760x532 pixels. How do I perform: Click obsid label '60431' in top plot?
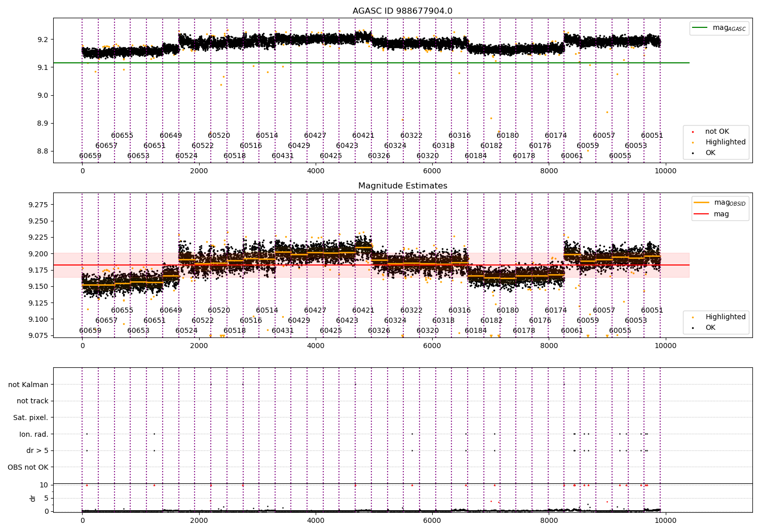click(283, 156)
